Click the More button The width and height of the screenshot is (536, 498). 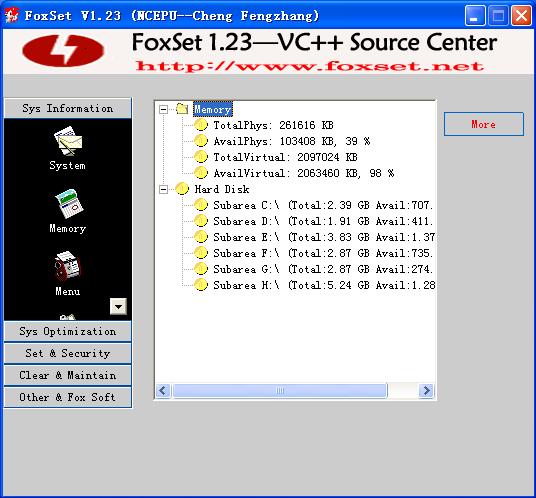coord(484,124)
